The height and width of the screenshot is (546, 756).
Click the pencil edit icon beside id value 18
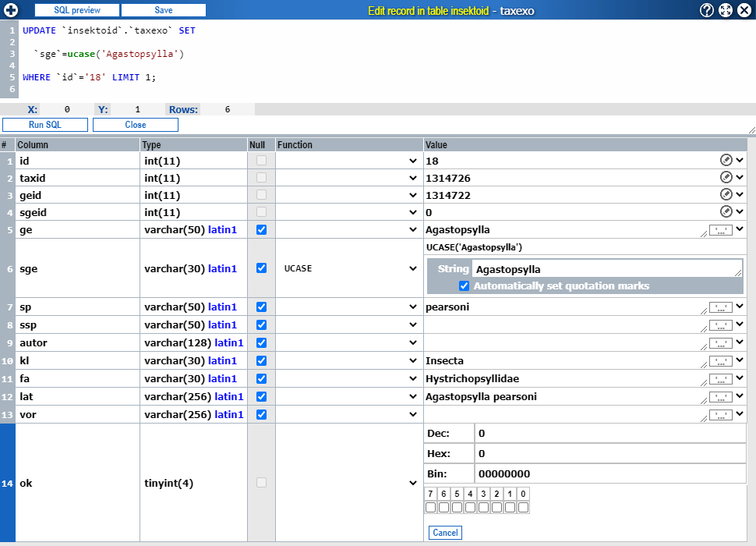[x=728, y=159]
